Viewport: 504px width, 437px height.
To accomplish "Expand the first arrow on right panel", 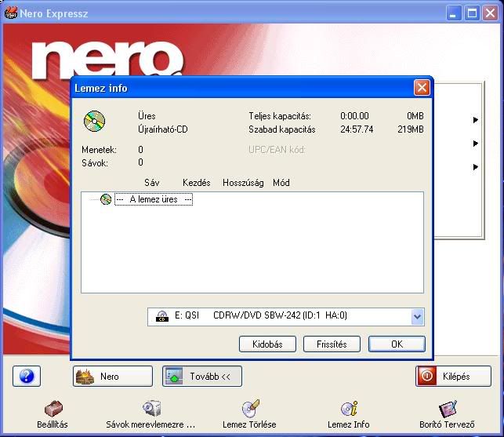I will 475,120.
